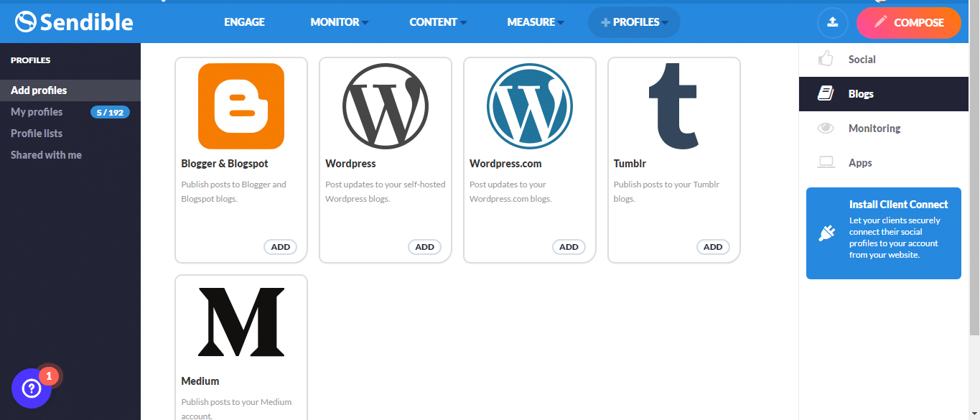
Task: Add a Wordpress.com profile
Action: click(569, 247)
